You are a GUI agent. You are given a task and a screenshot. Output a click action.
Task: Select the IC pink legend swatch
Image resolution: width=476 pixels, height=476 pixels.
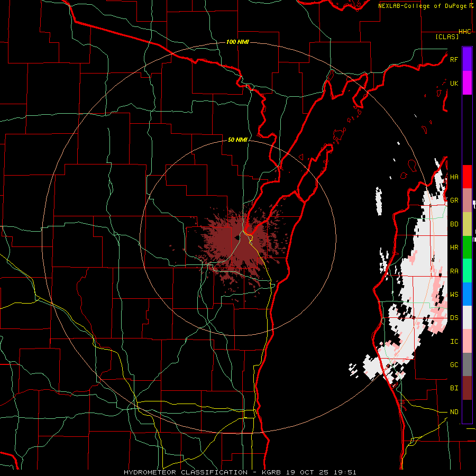coord(467,341)
